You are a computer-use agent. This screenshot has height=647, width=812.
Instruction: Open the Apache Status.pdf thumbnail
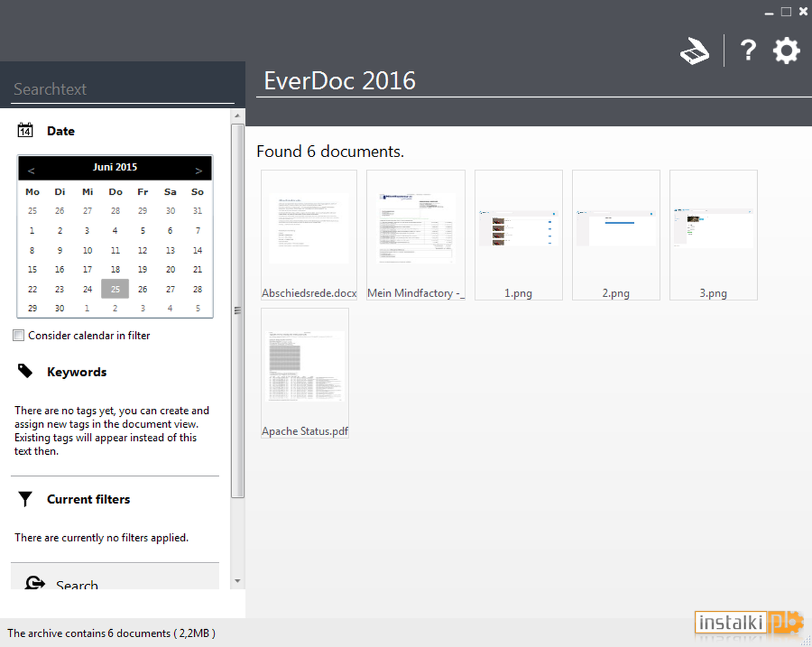[x=305, y=373]
